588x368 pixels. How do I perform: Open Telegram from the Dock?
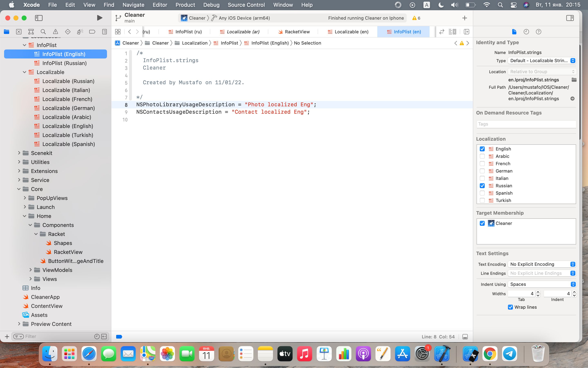pyautogui.click(x=509, y=354)
